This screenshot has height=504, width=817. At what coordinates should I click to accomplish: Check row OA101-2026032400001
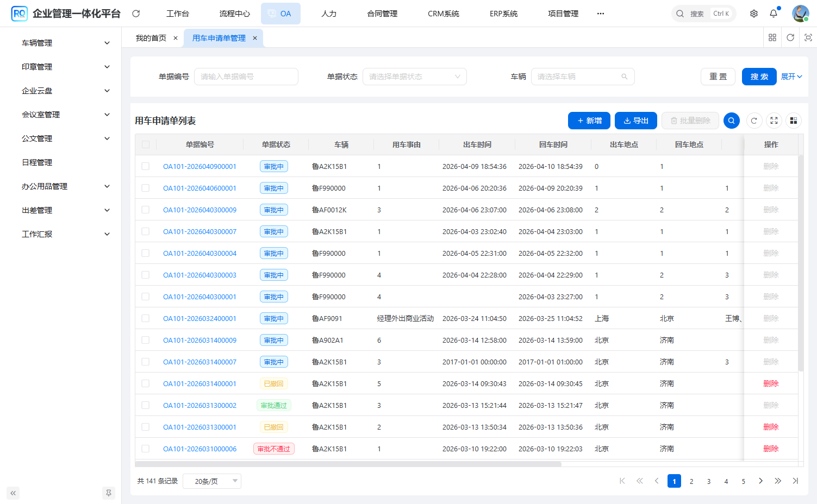point(146,318)
